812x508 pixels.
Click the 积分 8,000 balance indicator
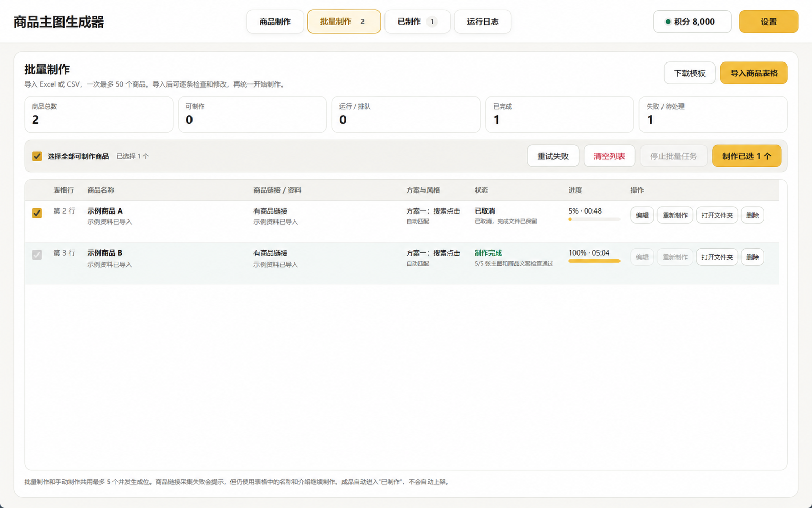click(692, 22)
